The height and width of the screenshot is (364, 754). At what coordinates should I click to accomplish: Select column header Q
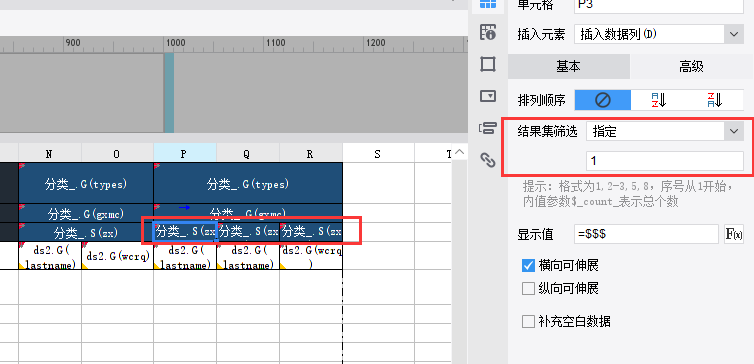(x=248, y=153)
